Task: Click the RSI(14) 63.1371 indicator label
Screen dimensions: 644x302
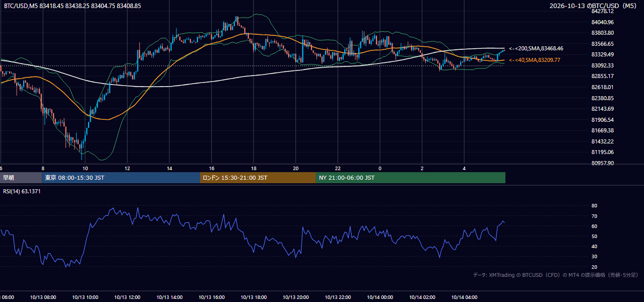Action: pos(22,191)
